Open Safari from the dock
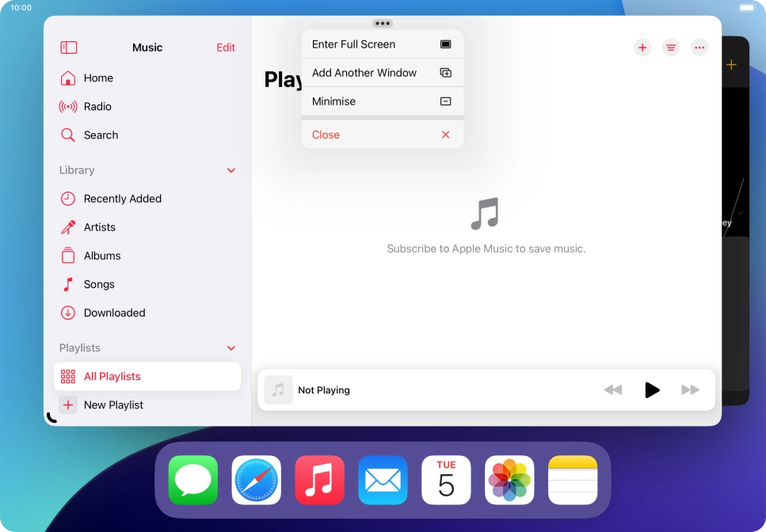The width and height of the screenshot is (766, 532). tap(256, 480)
